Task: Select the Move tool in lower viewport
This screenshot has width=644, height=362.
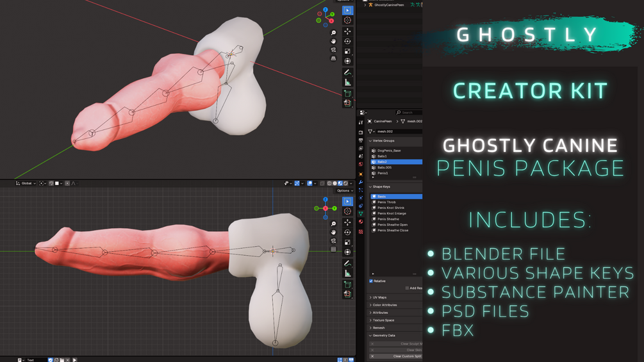Action: 347,222
